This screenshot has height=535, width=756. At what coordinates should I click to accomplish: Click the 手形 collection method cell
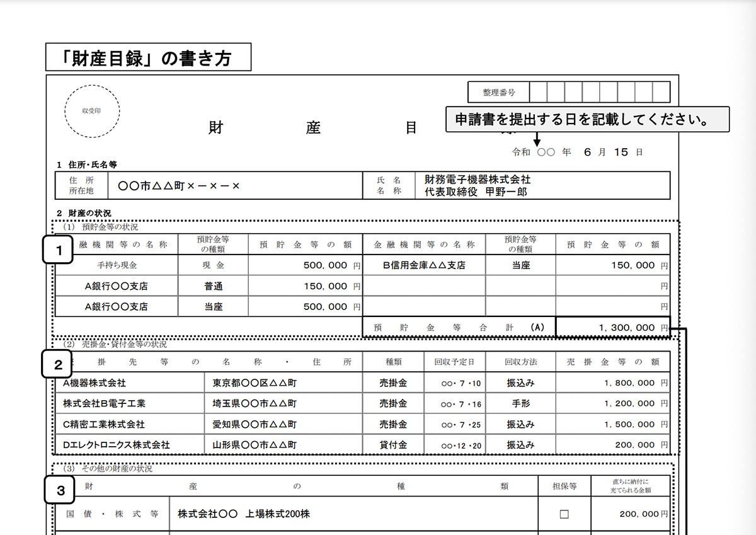click(x=520, y=403)
